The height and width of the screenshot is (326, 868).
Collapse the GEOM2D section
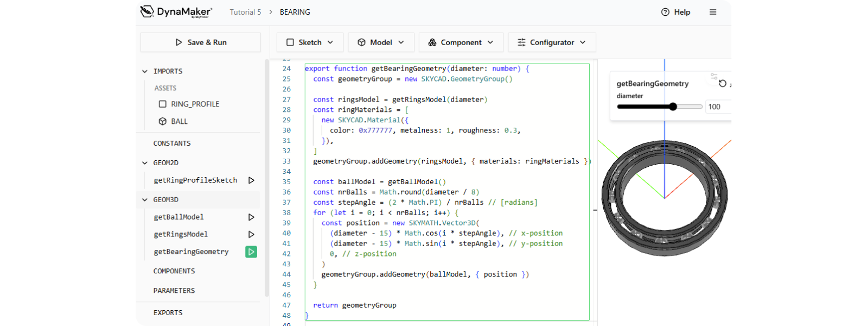(x=145, y=163)
